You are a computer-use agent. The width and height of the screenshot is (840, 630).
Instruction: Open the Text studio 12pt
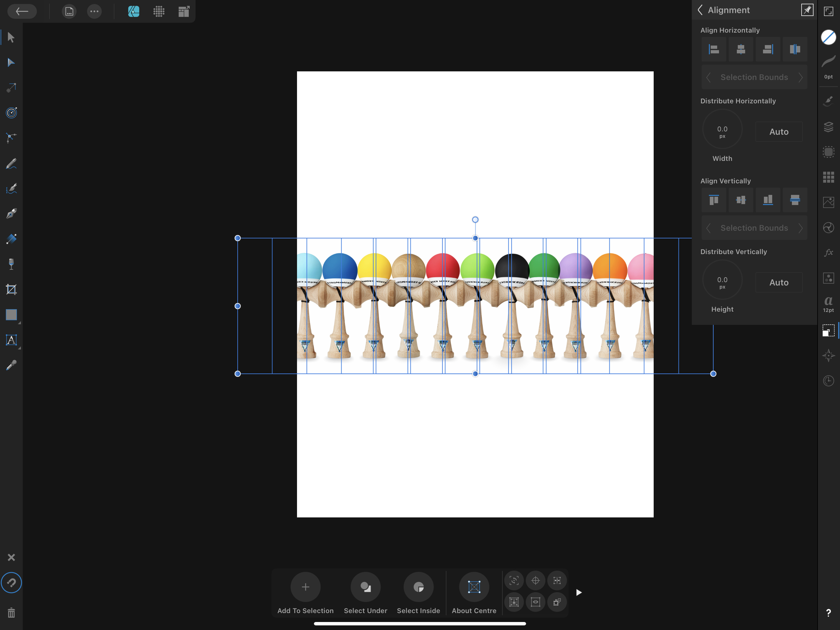pyautogui.click(x=828, y=304)
